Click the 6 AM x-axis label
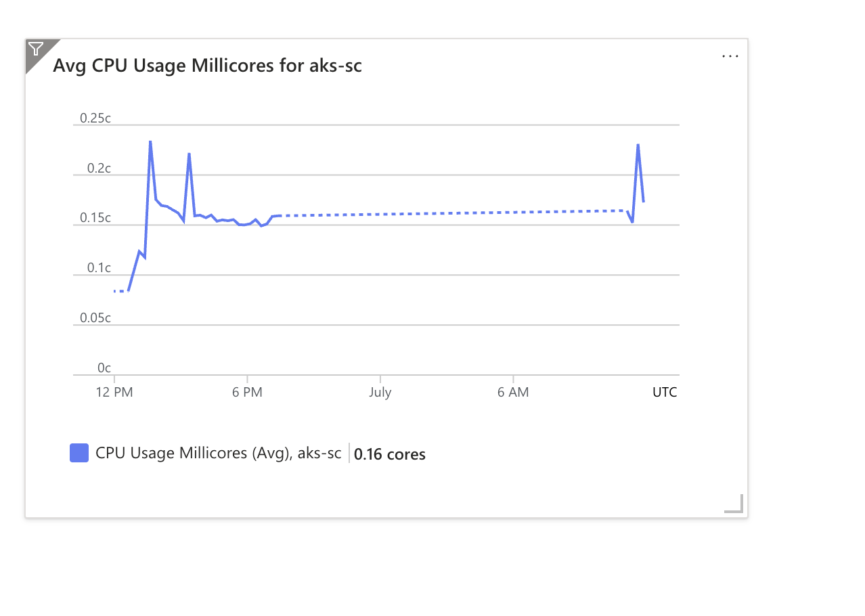 513,392
